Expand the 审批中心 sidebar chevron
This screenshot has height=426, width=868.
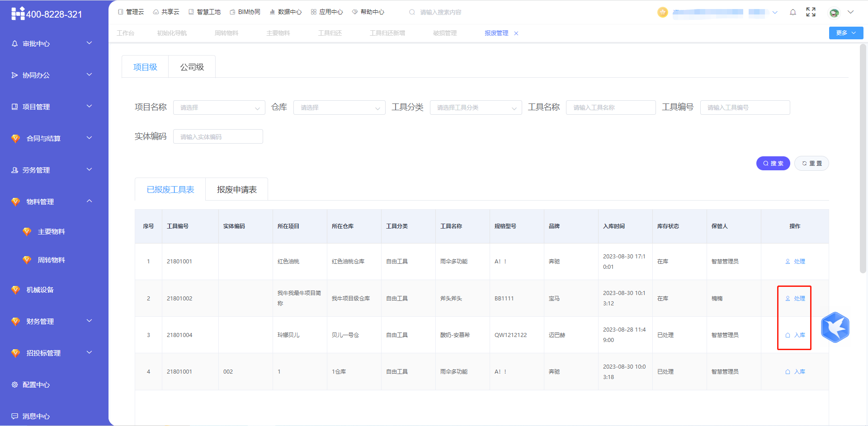pyautogui.click(x=90, y=43)
